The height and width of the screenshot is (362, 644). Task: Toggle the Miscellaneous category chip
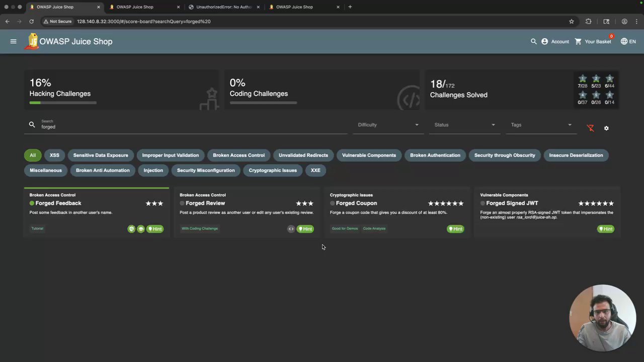pos(46,170)
